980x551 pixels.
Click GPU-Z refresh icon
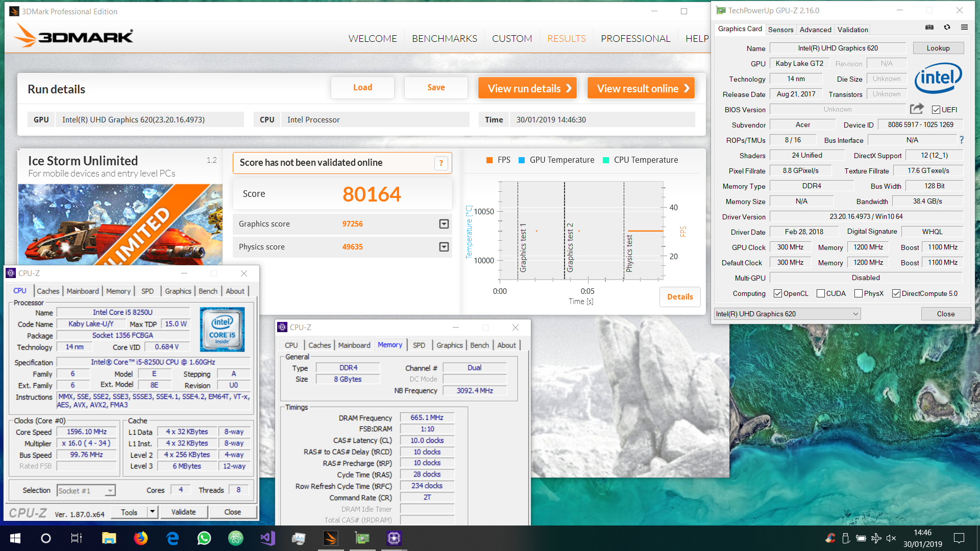[x=947, y=28]
